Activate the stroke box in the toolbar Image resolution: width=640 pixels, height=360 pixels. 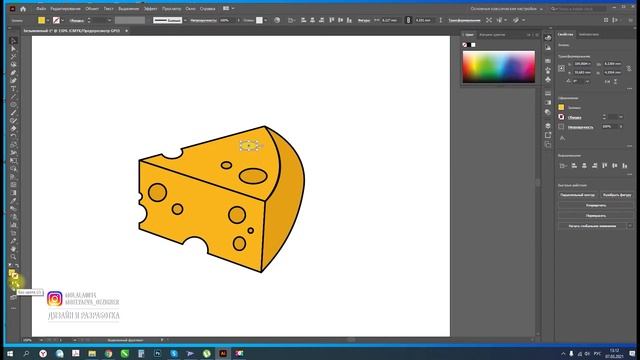pos(16,276)
